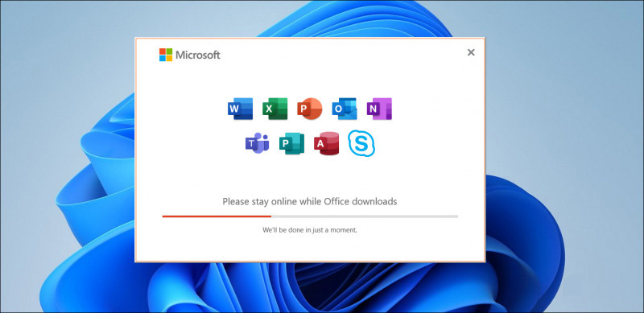Viewport: 644px width, 313px height.
Task: Click the PowerPoint icon
Action: 310,109
